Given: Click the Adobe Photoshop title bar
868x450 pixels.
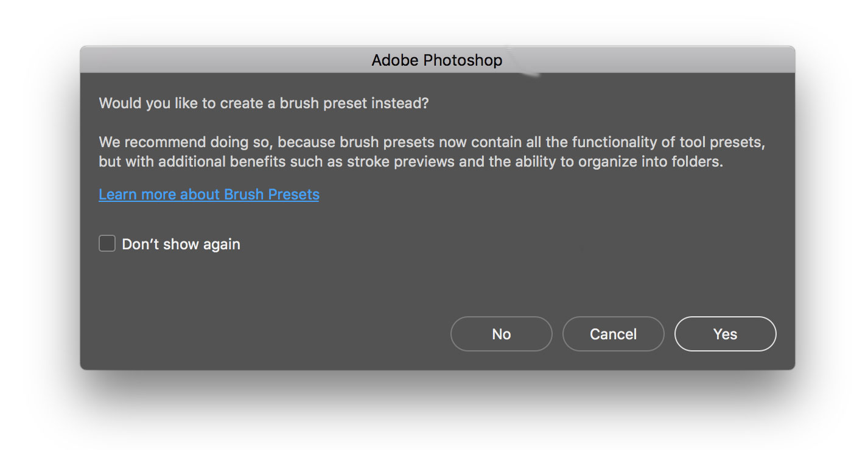Looking at the screenshot, I should click(437, 60).
